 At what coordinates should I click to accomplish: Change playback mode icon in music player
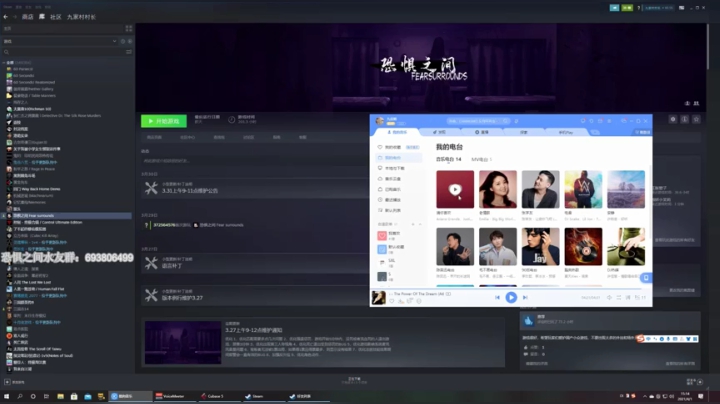click(x=619, y=297)
